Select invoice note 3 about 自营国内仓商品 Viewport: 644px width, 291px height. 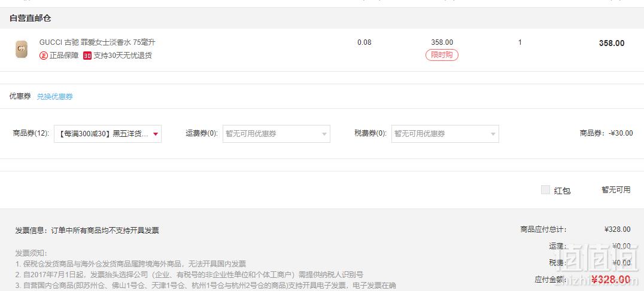click(x=205, y=285)
